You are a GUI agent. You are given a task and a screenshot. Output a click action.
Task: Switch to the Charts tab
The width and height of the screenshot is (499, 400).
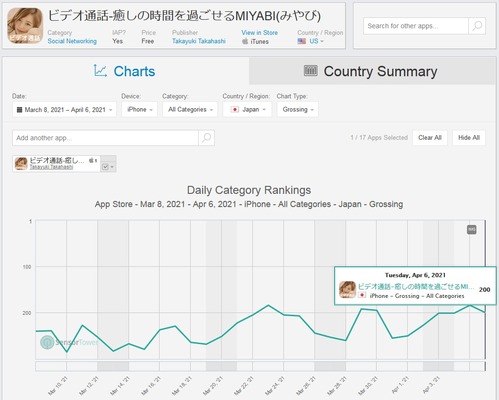pyautogui.click(x=124, y=71)
